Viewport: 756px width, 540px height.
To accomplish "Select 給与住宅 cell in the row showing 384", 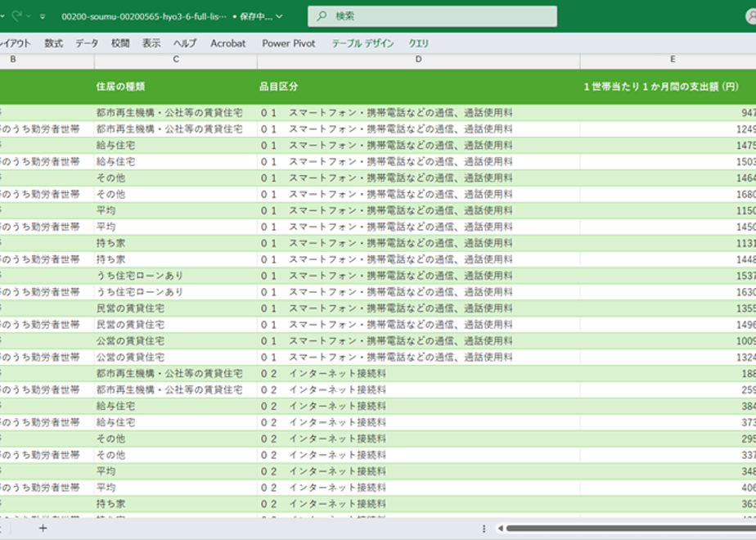I will 176,406.
